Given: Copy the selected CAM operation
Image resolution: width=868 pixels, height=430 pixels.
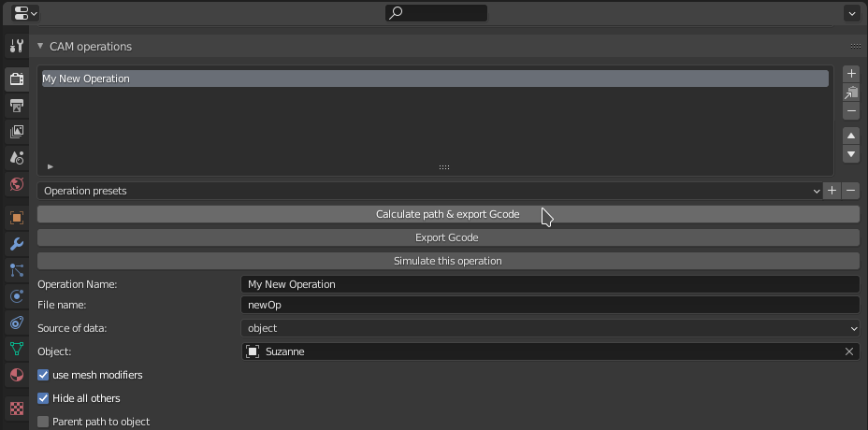Looking at the screenshot, I should pos(851,93).
